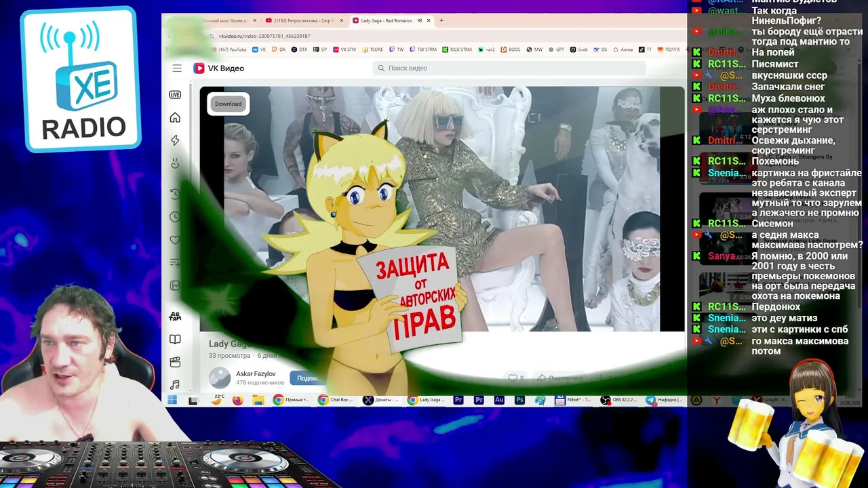Open the LIVE streams sidebar section

point(175,95)
